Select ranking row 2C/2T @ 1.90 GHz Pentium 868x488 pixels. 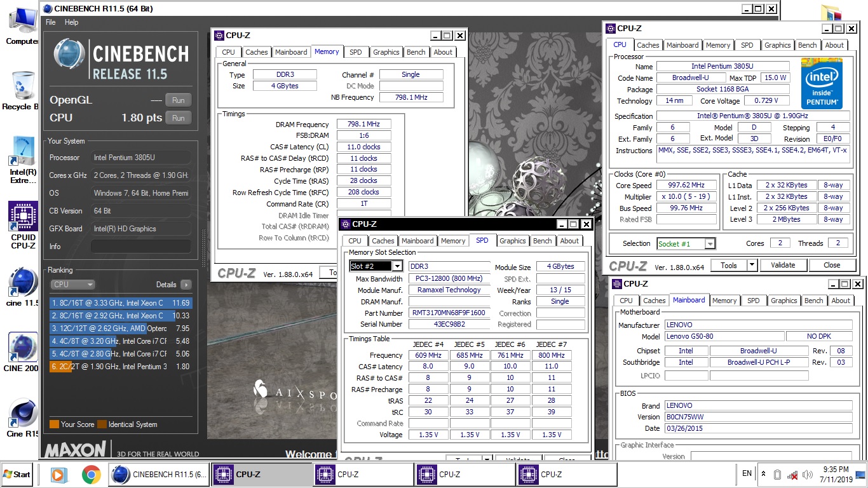(120, 367)
